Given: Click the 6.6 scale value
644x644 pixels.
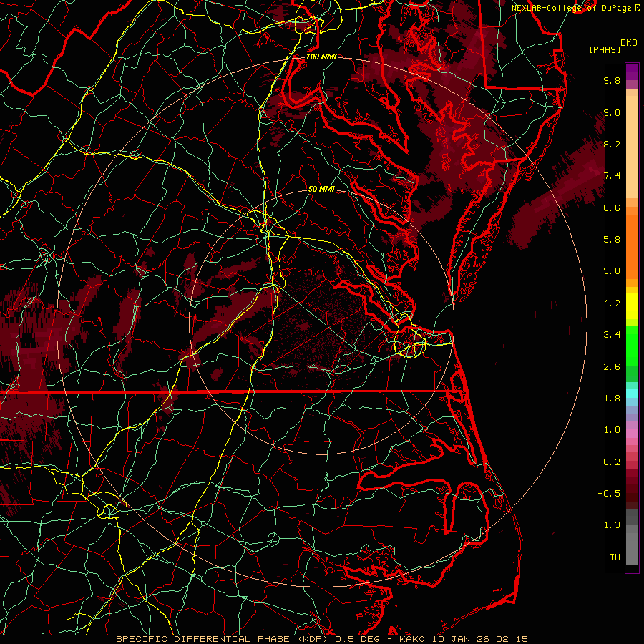Looking at the screenshot, I should [612, 208].
